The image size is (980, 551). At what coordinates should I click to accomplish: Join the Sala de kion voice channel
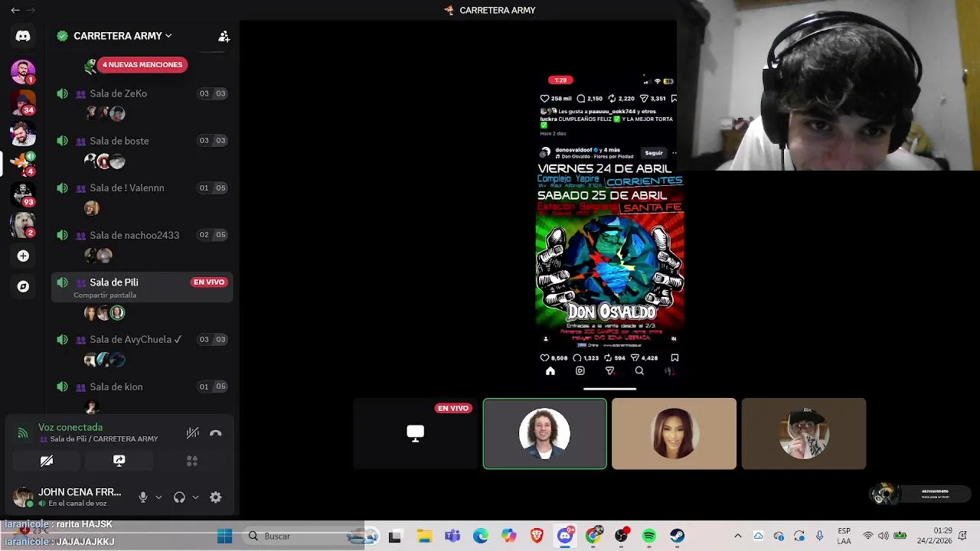pyautogui.click(x=142, y=386)
